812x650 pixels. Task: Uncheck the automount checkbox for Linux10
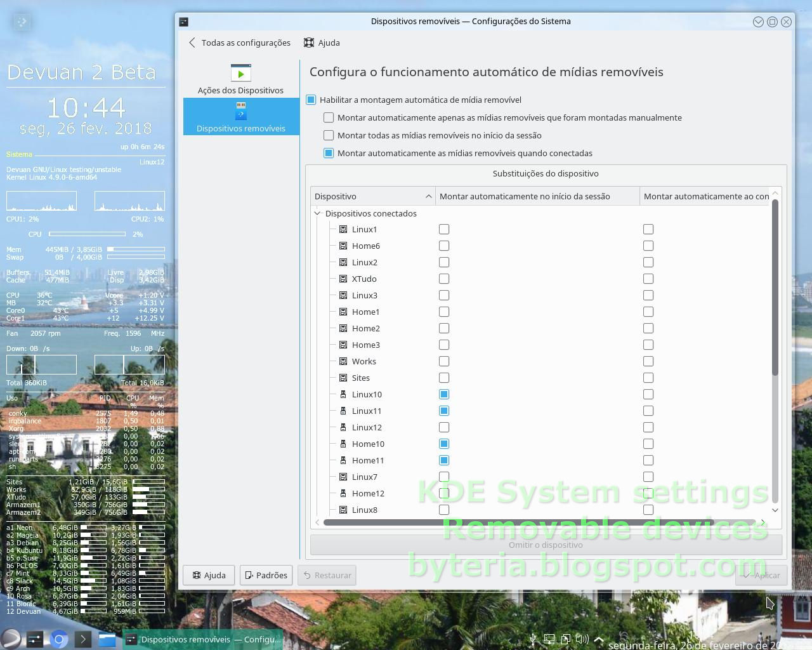[444, 394]
